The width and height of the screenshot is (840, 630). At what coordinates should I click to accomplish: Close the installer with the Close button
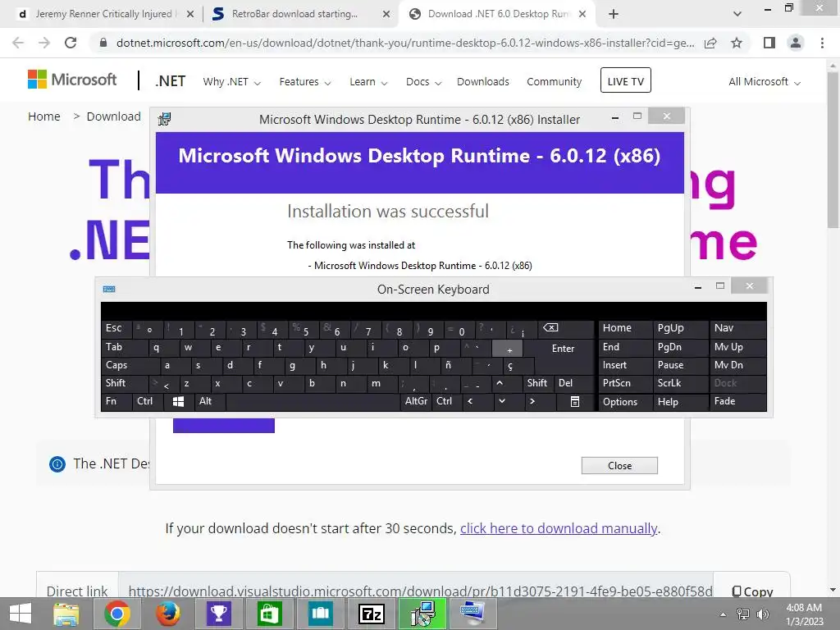tap(619, 466)
